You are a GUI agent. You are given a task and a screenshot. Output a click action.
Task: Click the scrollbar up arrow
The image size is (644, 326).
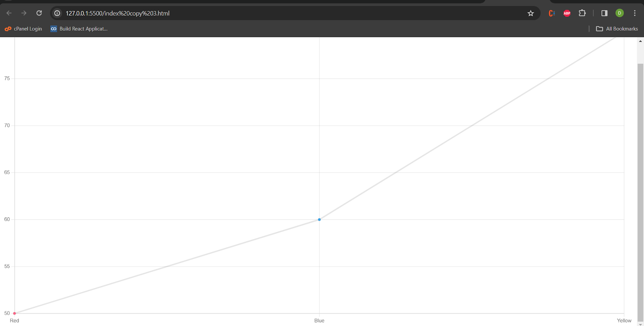coord(640,41)
